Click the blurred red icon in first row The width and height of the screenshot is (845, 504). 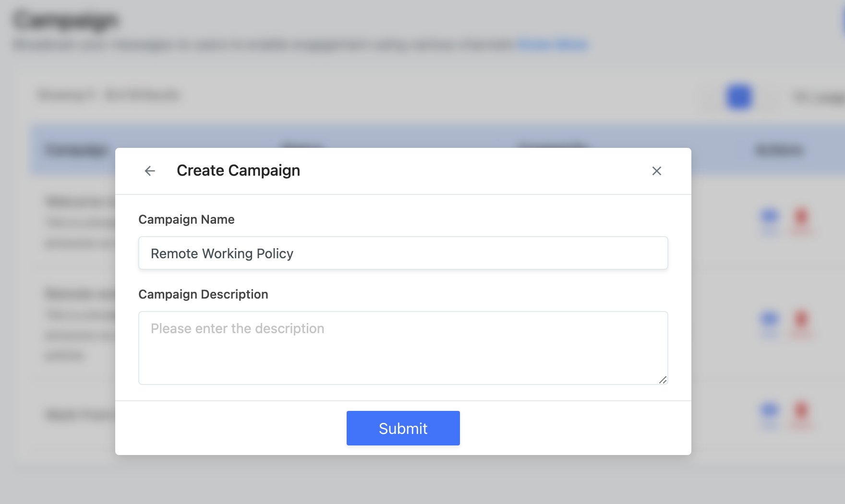pyautogui.click(x=801, y=218)
